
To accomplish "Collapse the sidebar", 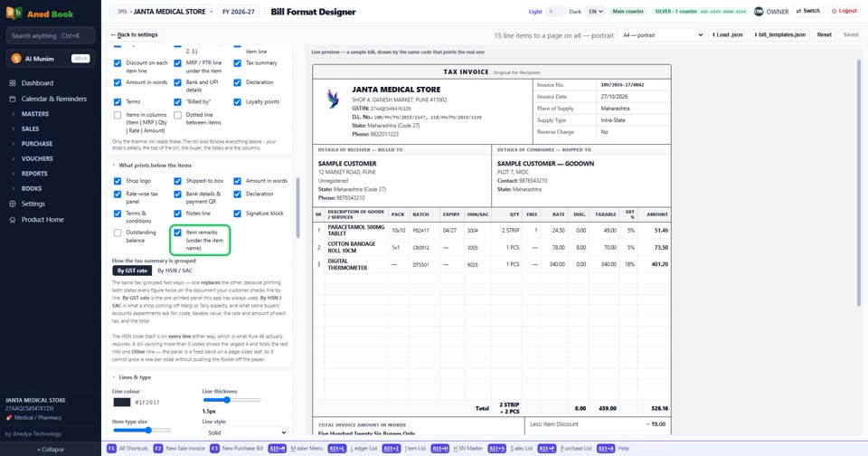I will (51, 450).
